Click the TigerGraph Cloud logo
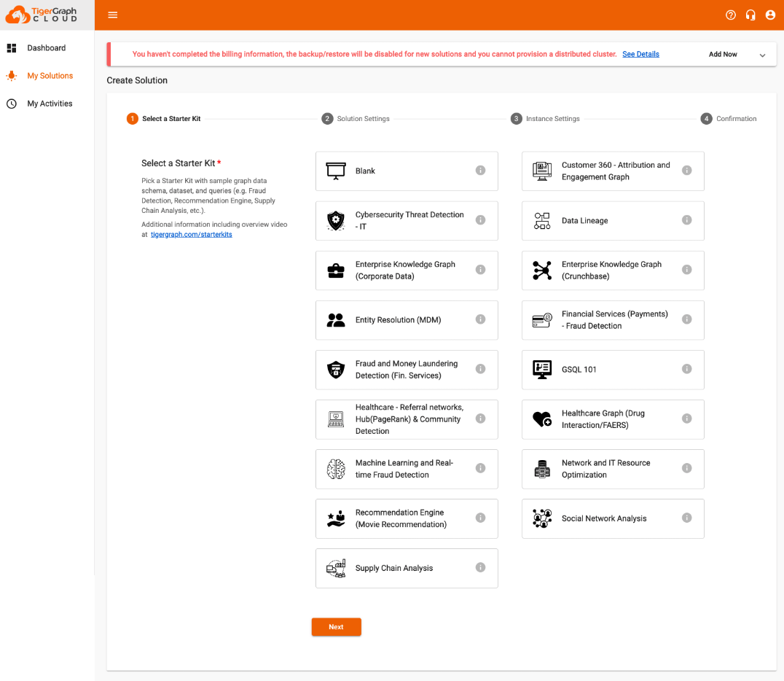784x681 pixels. [x=42, y=15]
